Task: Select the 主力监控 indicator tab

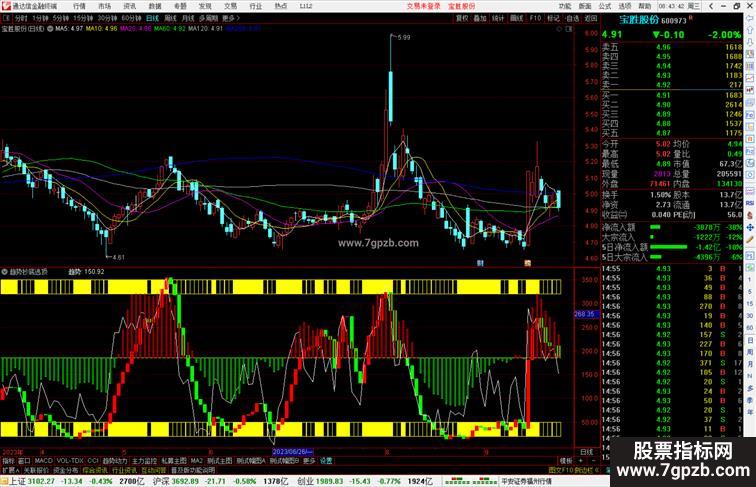Action: coord(144,461)
